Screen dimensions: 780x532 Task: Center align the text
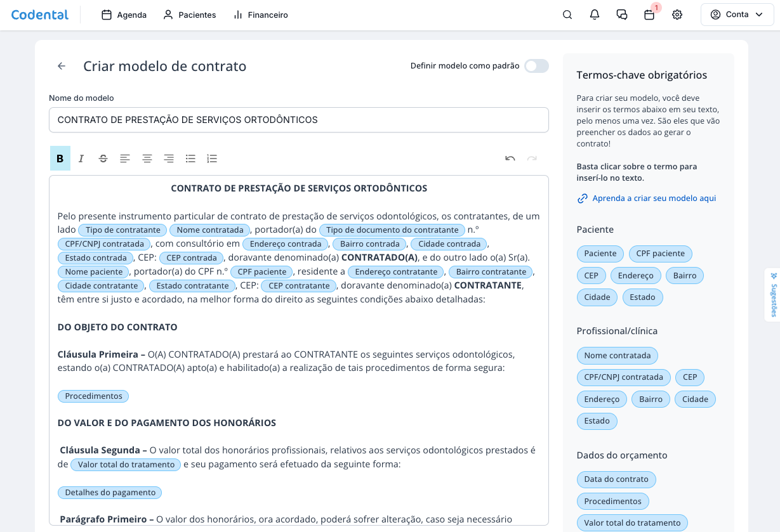(147, 159)
